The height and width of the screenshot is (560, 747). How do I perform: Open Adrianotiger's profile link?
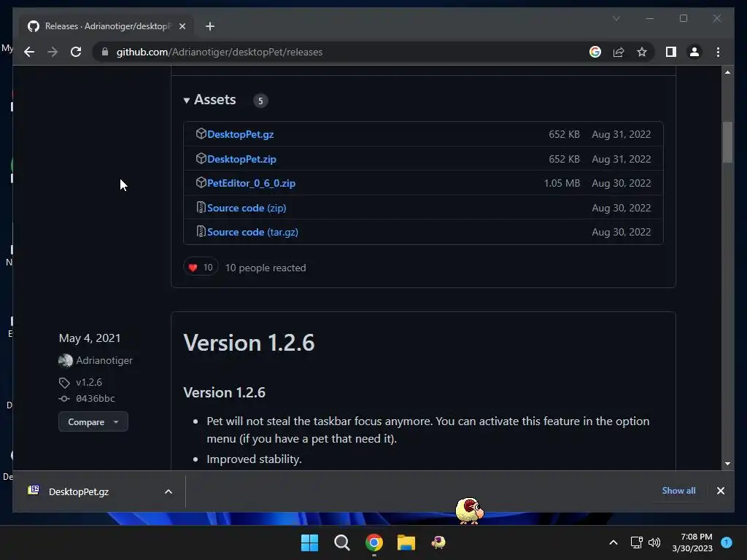[104, 360]
